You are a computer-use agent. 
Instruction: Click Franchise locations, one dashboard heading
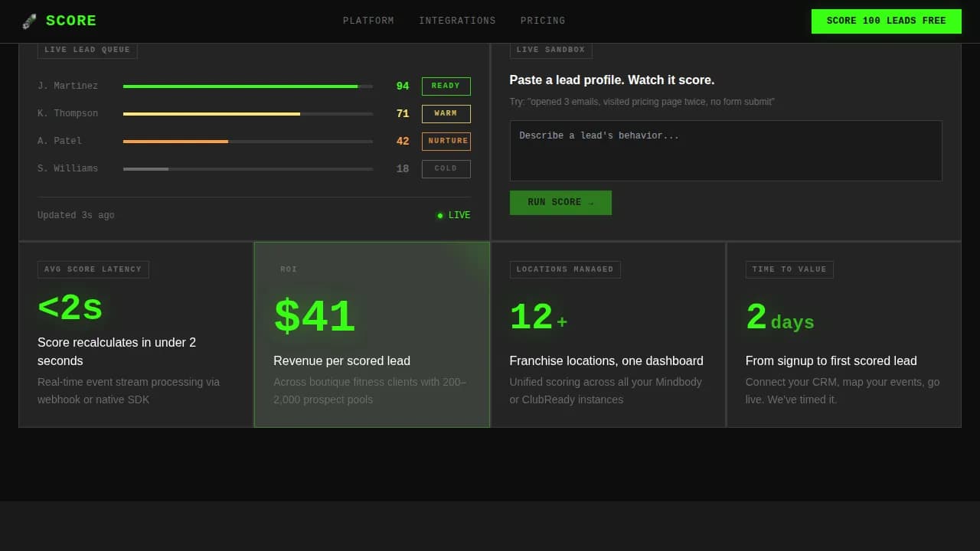606,361
